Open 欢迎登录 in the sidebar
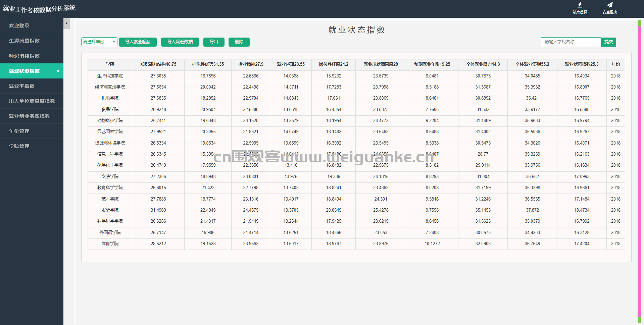The height and width of the screenshot is (325, 644). point(32,25)
